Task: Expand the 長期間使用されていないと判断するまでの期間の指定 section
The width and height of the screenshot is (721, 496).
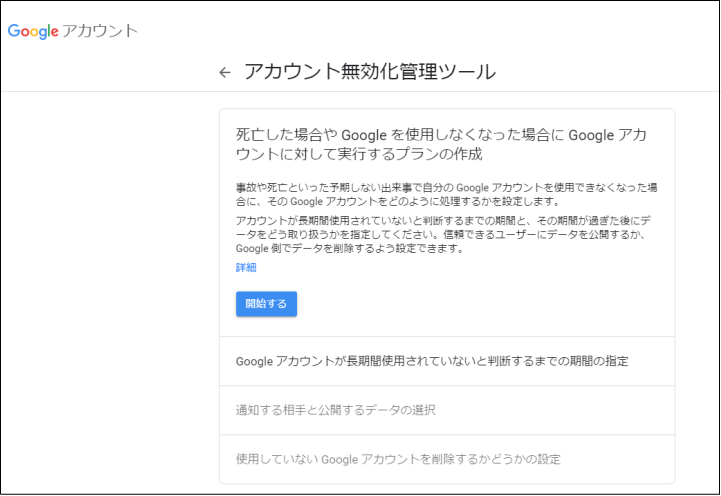Action: pyautogui.click(x=432, y=361)
